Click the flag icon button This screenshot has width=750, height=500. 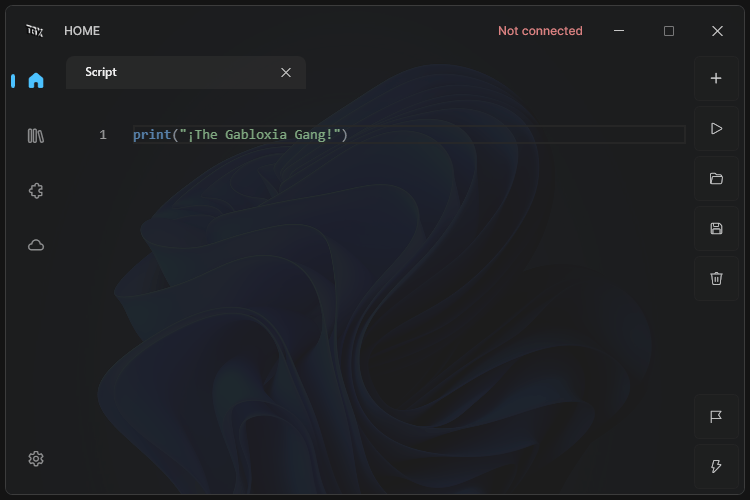pos(716,417)
